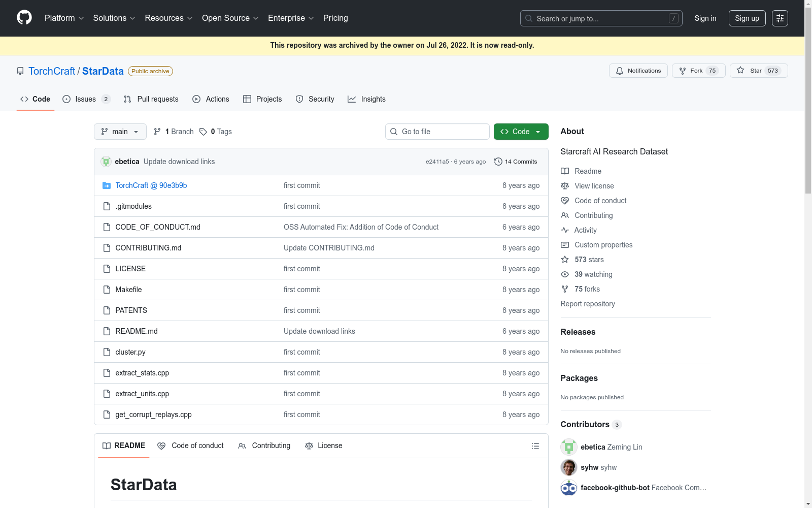The height and width of the screenshot is (508, 812).
Task: Click Report repository link
Action: click(588, 304)
